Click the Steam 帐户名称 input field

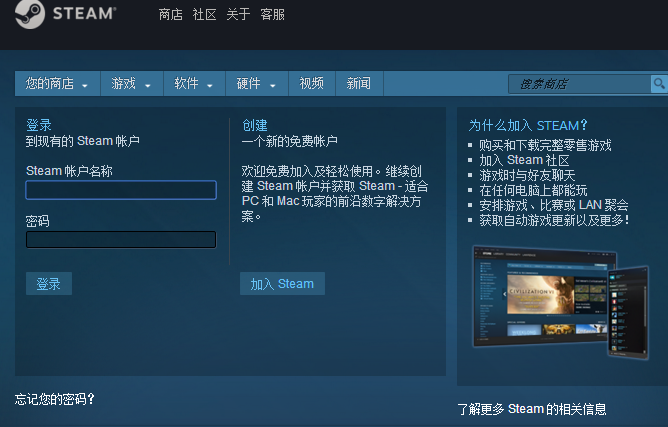121,190
